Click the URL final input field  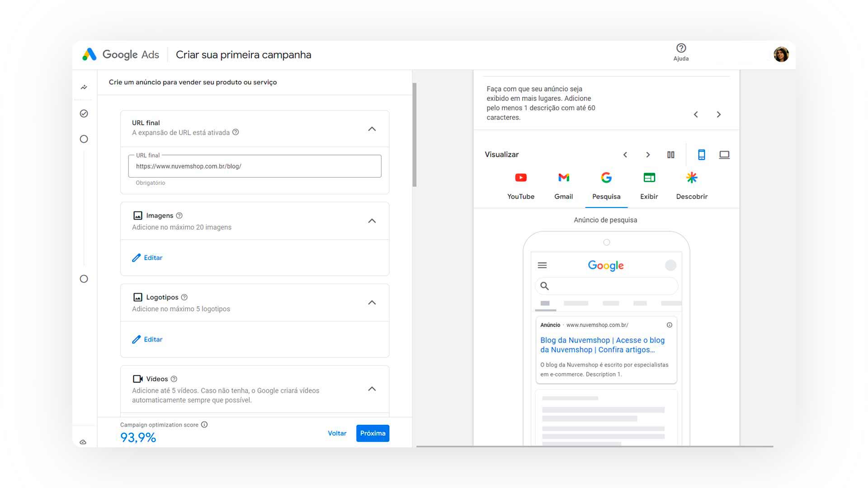point(254,166)
